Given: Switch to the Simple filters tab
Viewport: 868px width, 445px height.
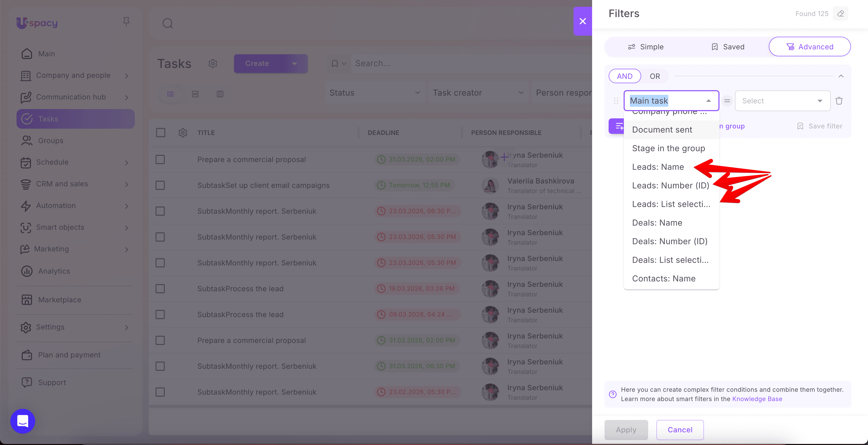Looking at the screenshot, I should (646, 47).
